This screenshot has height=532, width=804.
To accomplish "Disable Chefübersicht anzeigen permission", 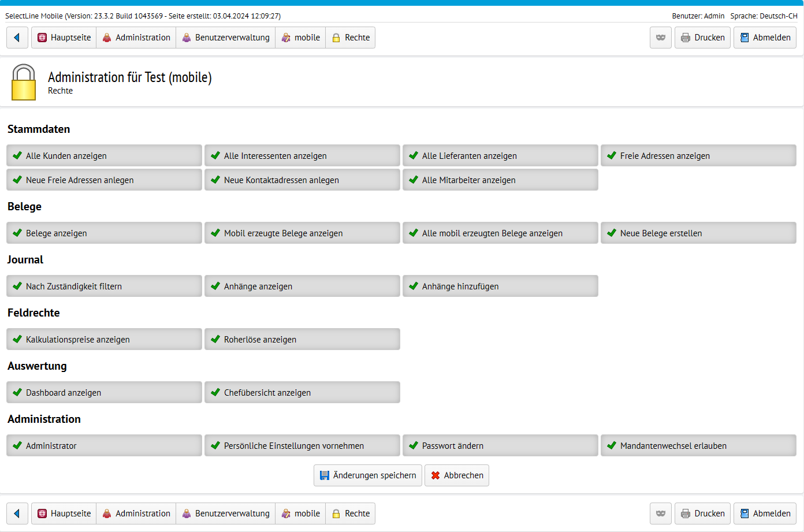I will tap(302, 393).
